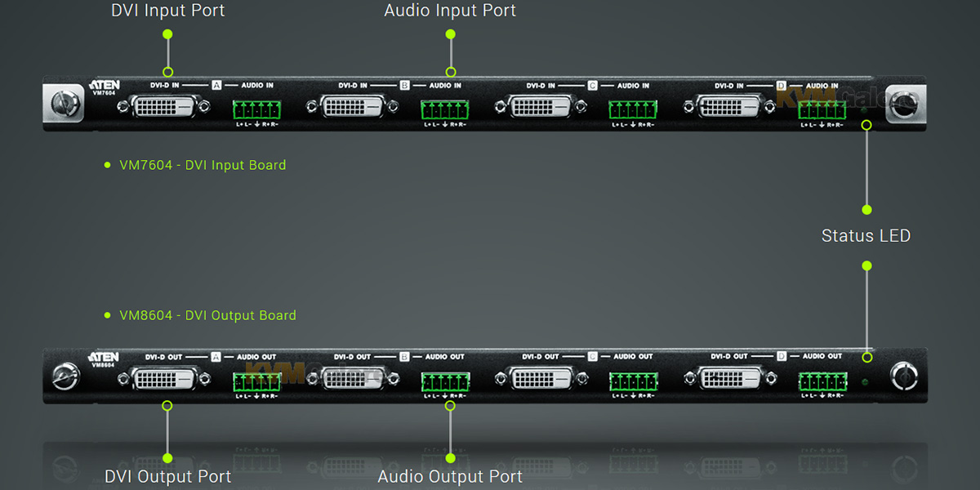Click the Audio Output Port label
The height and width of the screenshot is (490, 980).
[x=450, y=476]
